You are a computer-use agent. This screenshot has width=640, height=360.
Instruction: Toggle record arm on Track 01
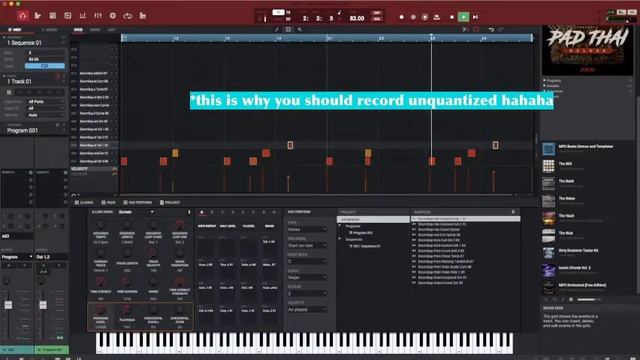[x=58, y=76]
